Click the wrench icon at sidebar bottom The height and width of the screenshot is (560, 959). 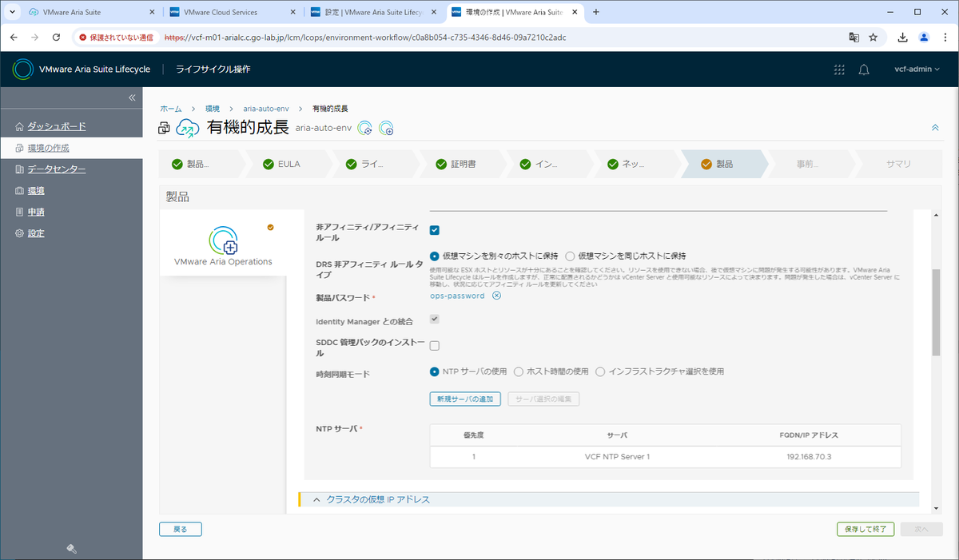(71, 548)
